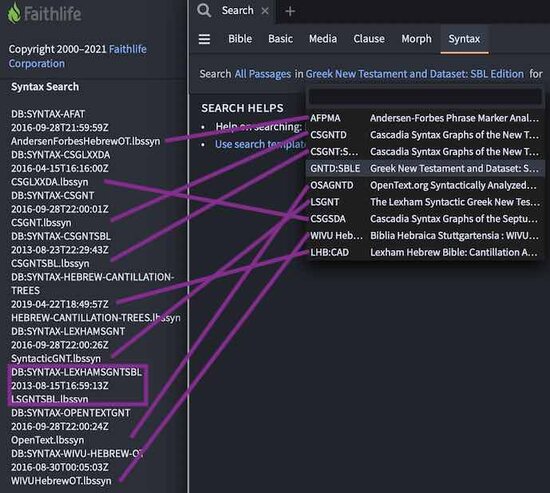Click CSGNT.lbssyn file name
Image resolution: width=550 pixels, height=493 pixels.
(x=41, y=223)
